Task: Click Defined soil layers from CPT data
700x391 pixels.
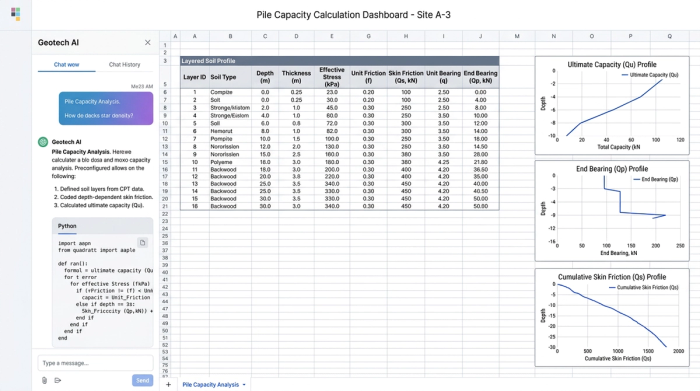Action: 102,189
